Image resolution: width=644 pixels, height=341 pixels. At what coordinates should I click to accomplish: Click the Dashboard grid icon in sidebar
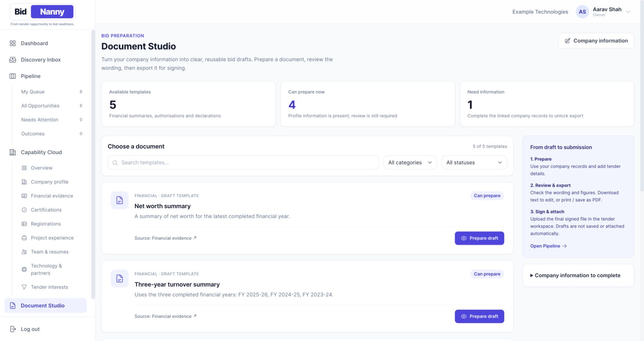13,43
